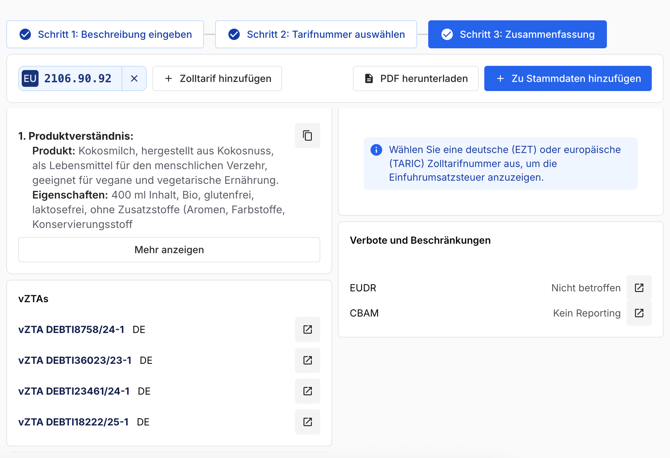Select Schritt 3: Zusammenfassung step
The width and height of the screenshot is (670, 458).
517,34
